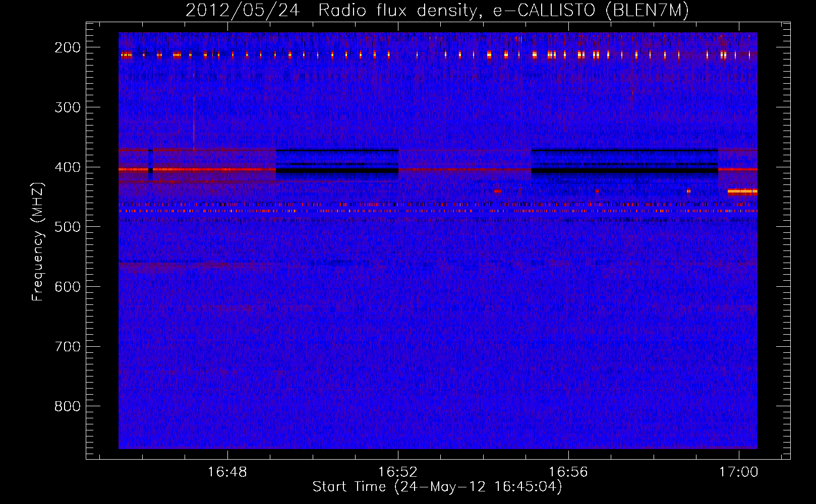Viewport: 816px width, 504px height.
Task: Click the 800 frequency tick label
Action: point(67,406)
